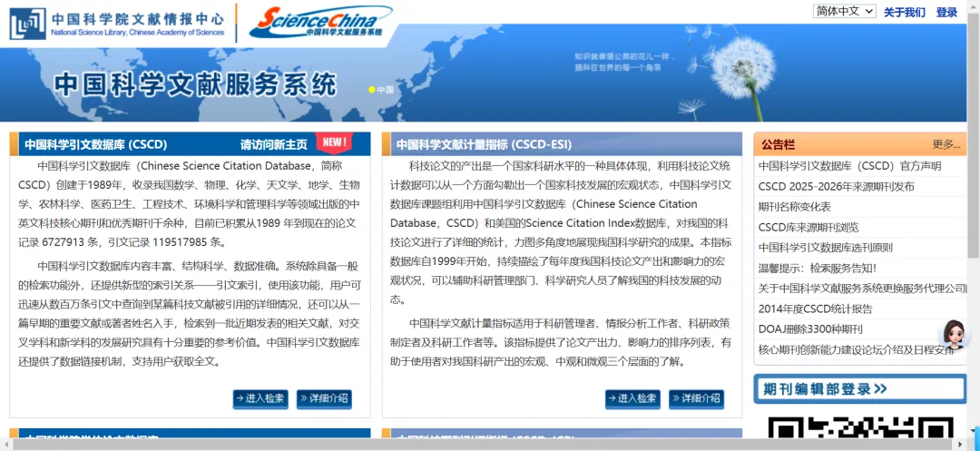
Task: Open notice 中国科学引文数据库选刊原则
Action: [x=826, y=248]
